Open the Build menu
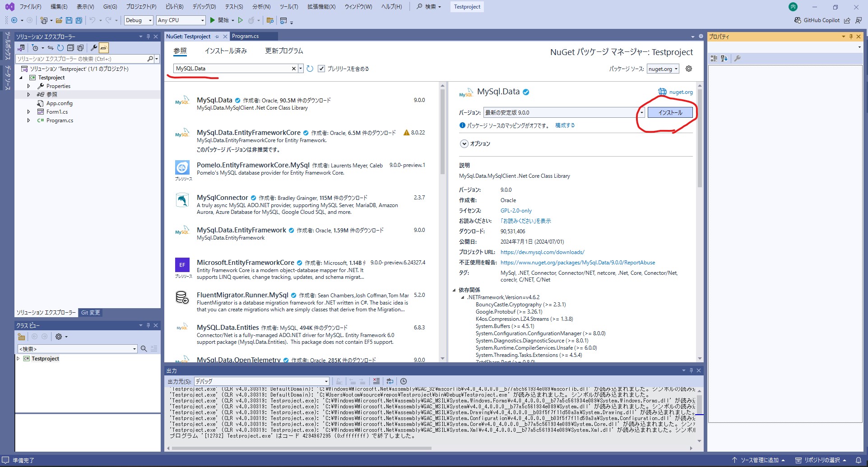Image resolution: width=868 pixels, height=467 pixels. click(174, 7)
